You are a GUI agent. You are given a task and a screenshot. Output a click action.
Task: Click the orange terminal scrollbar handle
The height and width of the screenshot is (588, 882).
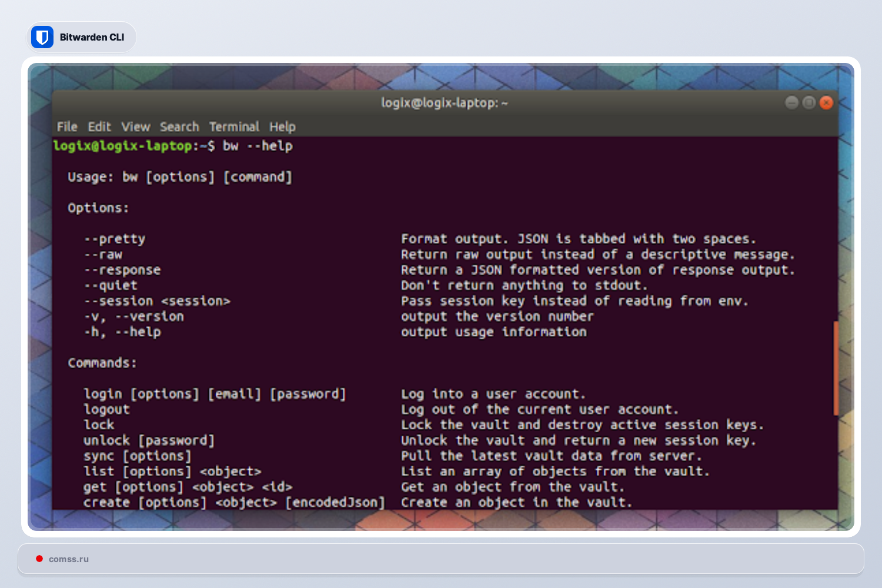click(836, 368)
